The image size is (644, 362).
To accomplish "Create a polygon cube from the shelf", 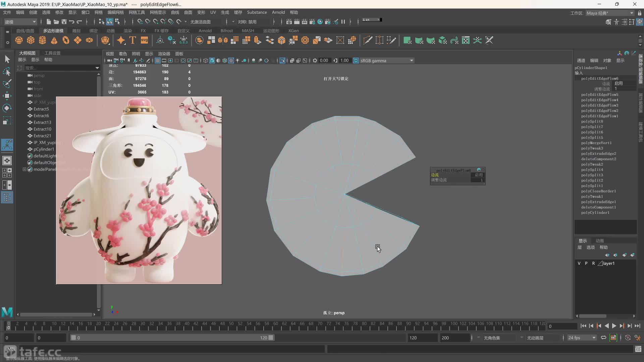I will click(31, 41).
